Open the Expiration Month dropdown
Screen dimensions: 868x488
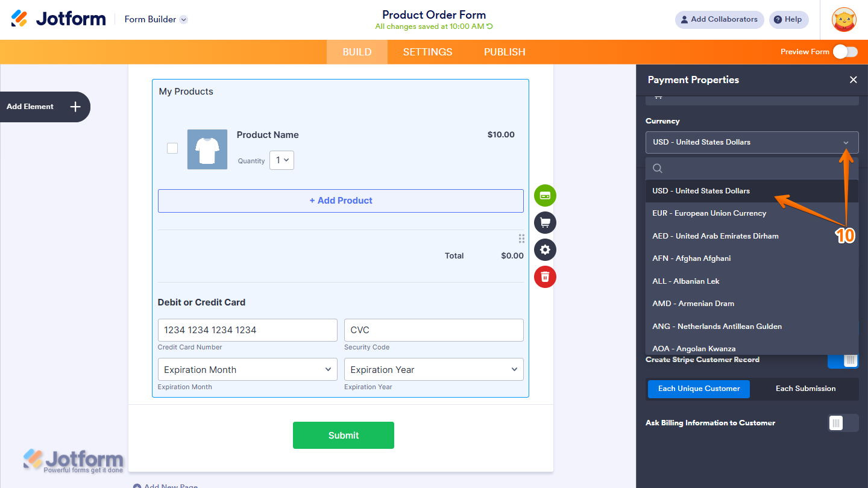point(247,370)
